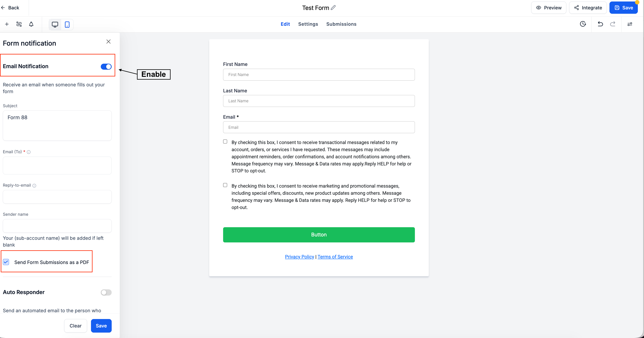Click the notification bell icon
Image resolution: width=644 pixels, height=338 pixels.
31,24
